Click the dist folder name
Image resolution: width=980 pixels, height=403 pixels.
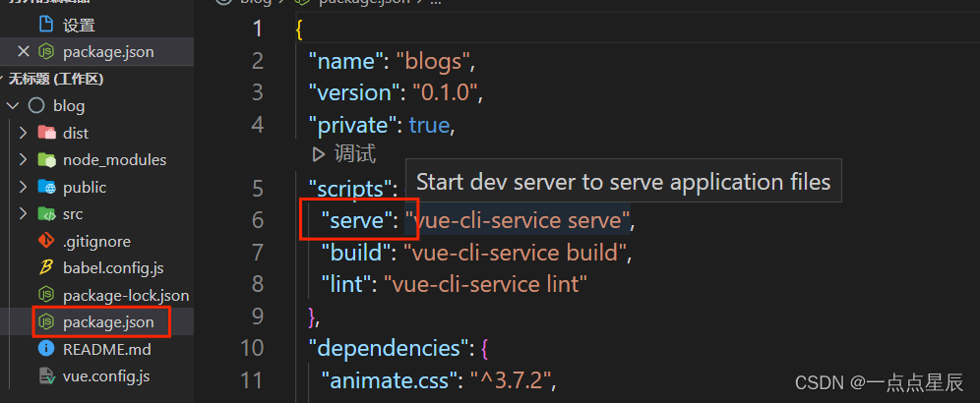(x=76, y=133)
